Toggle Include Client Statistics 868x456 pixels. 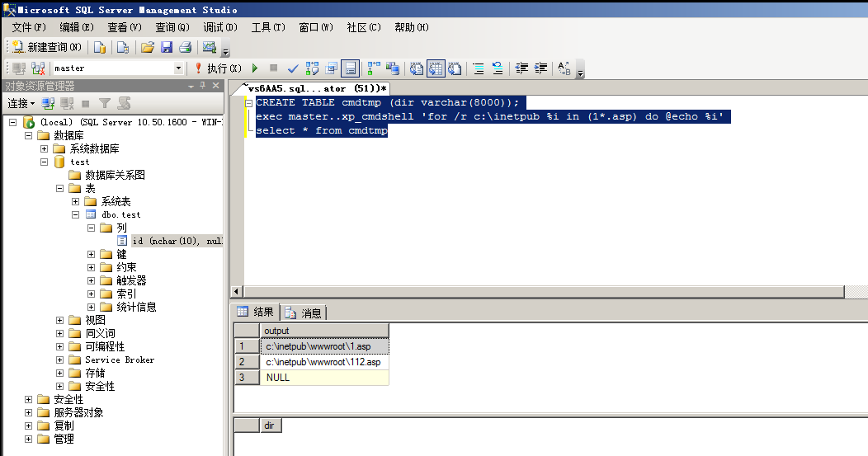[x=393, y=68]
